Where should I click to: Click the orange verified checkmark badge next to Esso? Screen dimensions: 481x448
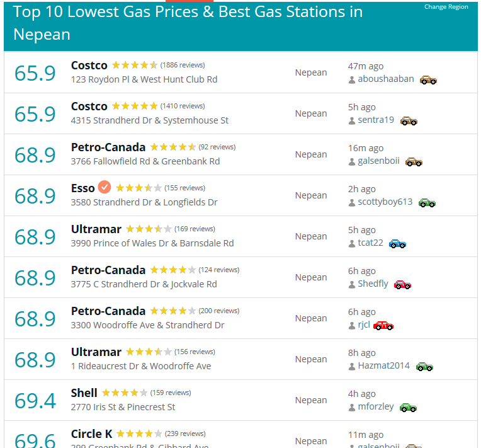[x=105, y=187]
